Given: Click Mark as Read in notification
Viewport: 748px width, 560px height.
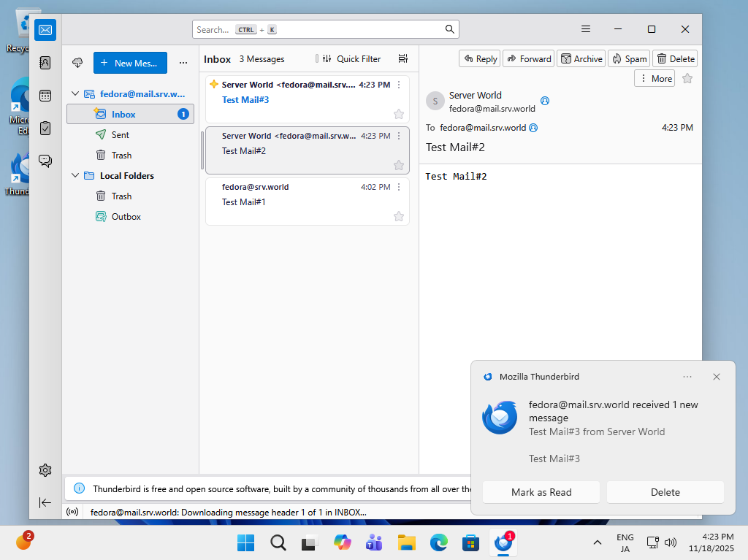Looking at the screenshot, I should point(541,492).
